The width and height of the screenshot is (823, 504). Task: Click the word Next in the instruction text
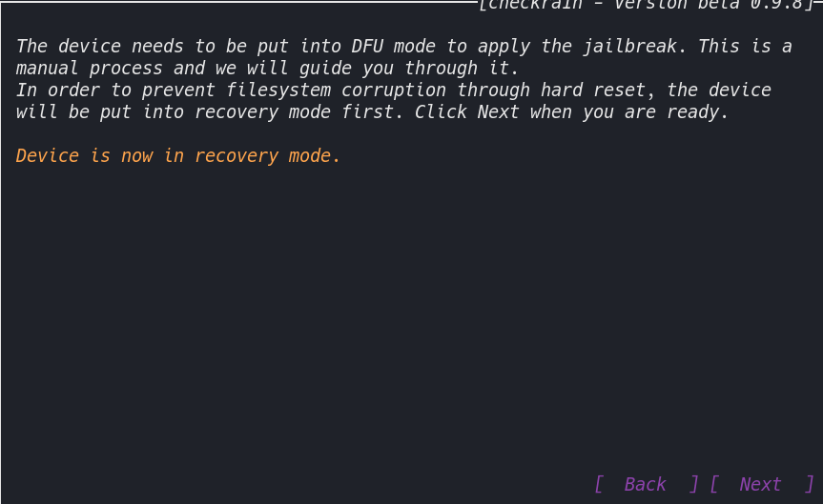point(499,111)
